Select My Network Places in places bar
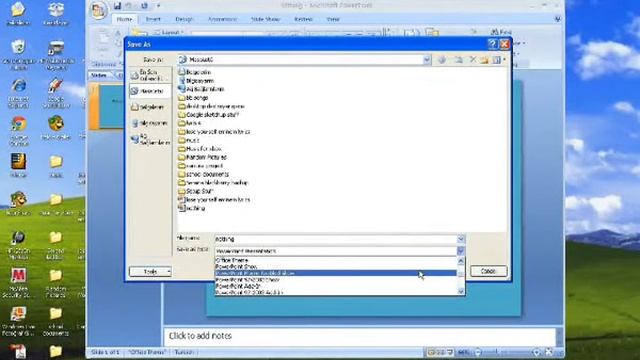Viewport: 640px width, 360px height. 150,139
